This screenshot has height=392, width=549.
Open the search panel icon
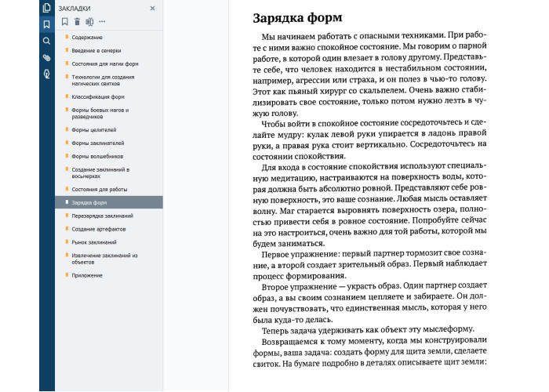coord(46,41)
